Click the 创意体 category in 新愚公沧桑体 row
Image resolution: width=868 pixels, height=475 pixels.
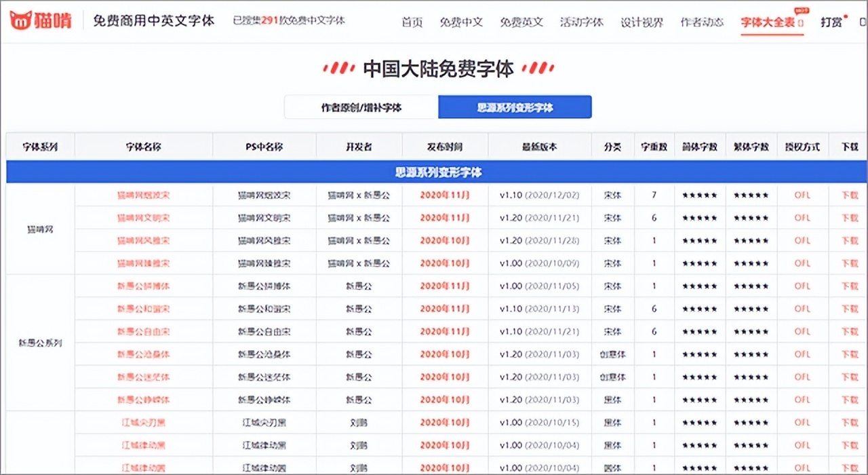(612, 354)
